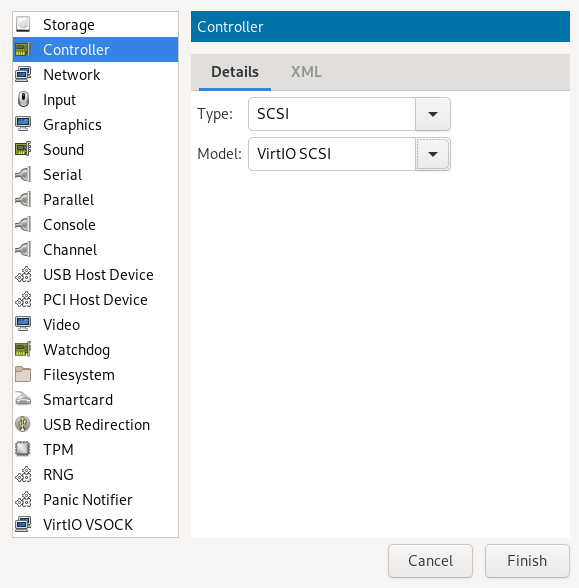Screen dimensions: 579x588
Task: Switch to the XML tab
Action: coord(306,72)
